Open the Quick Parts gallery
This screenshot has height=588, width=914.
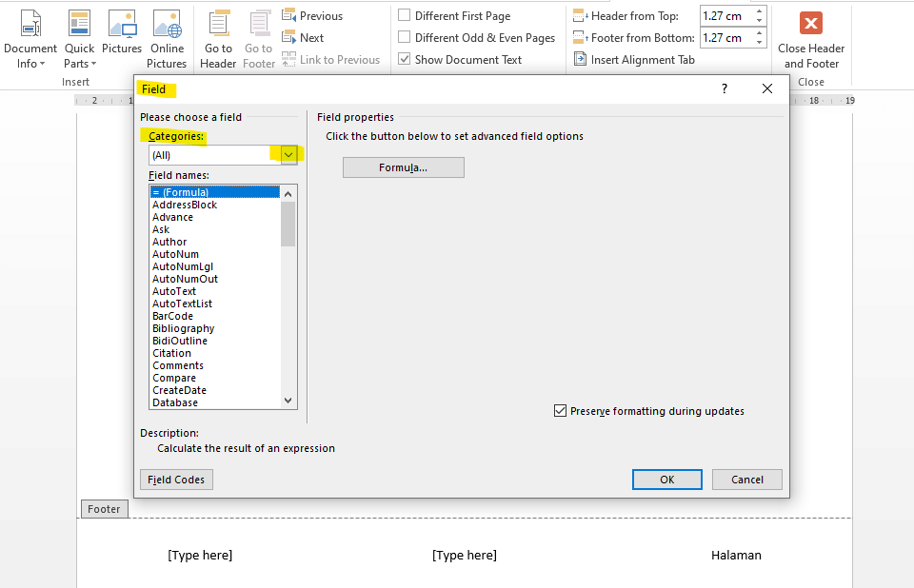pyautogui.click(x=79, y=40)
